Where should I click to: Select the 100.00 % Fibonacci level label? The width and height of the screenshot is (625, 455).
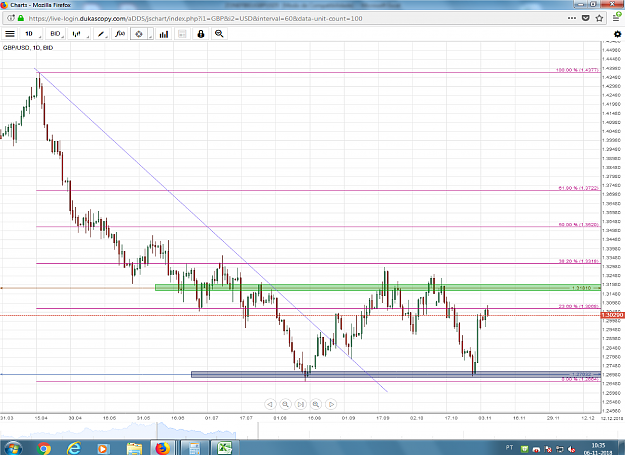pyautogui.click(x=577, y=70)
